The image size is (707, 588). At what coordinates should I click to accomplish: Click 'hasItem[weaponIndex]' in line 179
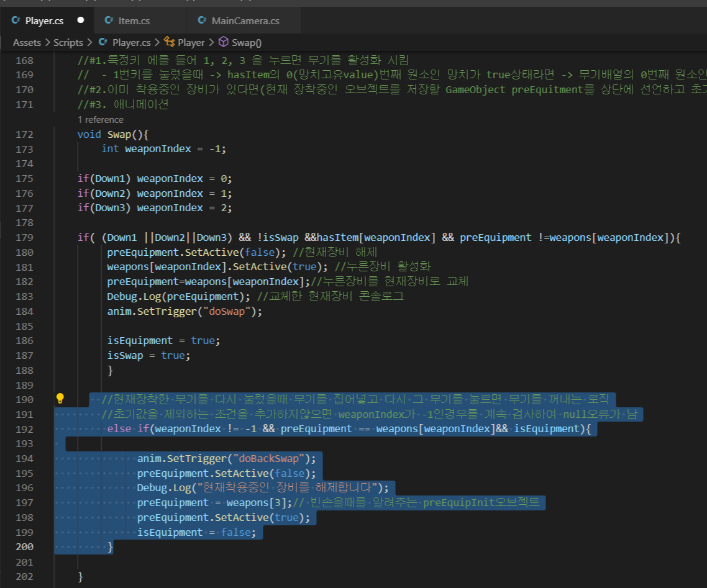tap(376, 237)
